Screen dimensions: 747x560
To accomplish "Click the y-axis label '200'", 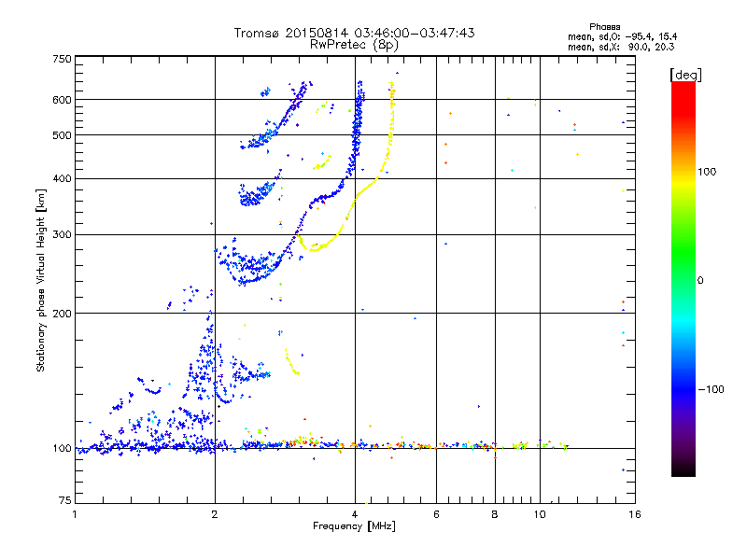I will click(62, 314).
